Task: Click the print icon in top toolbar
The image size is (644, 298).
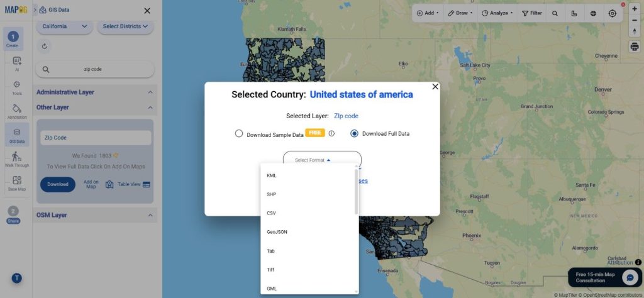Action: [x=593, y=13]
